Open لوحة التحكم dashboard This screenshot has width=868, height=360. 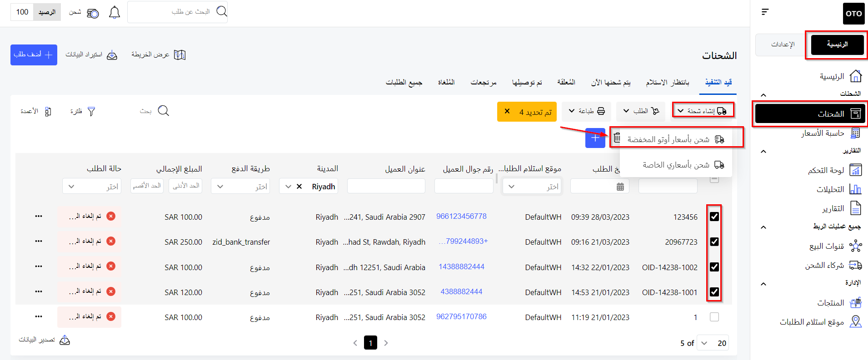point(835,170)
